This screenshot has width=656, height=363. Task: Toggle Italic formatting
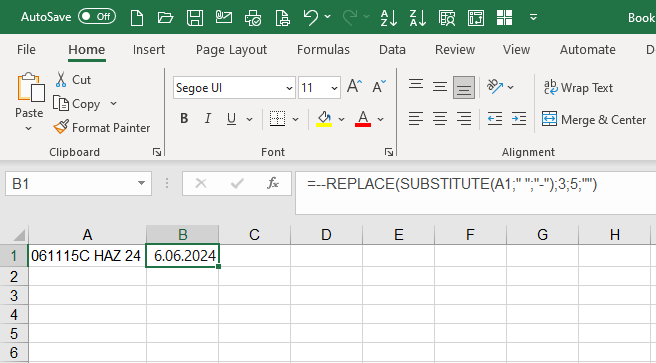tap(208, 119)
